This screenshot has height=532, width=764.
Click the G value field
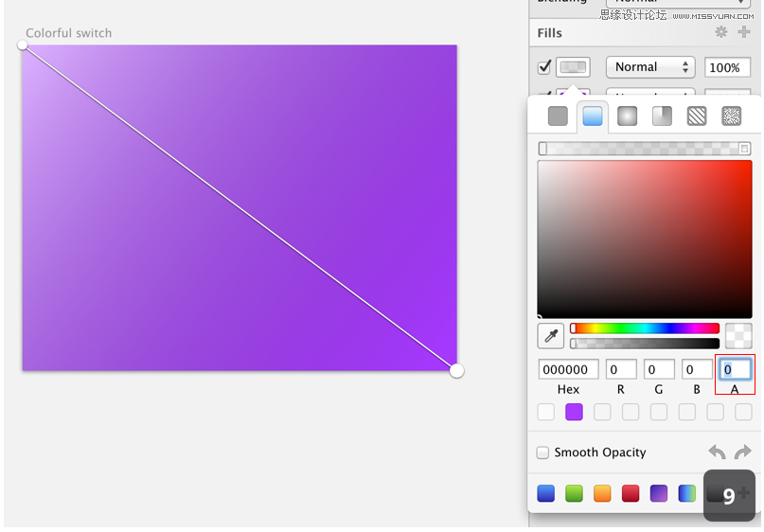pos(659,369)
